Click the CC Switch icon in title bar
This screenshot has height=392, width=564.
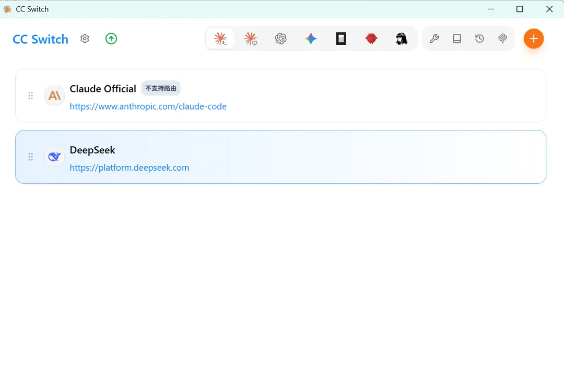[x=7, y=9]
